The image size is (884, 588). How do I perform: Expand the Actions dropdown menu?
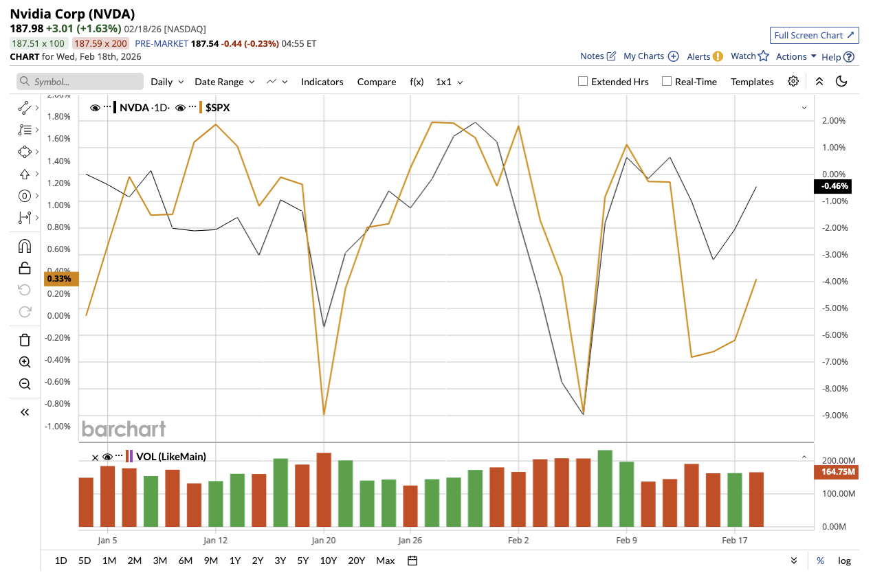click(796, 56)
